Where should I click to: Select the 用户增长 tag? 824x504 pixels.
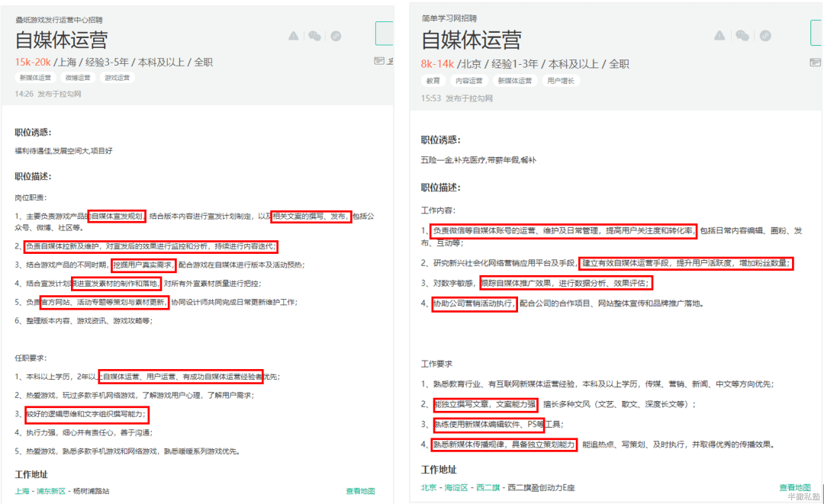point(561,80)
